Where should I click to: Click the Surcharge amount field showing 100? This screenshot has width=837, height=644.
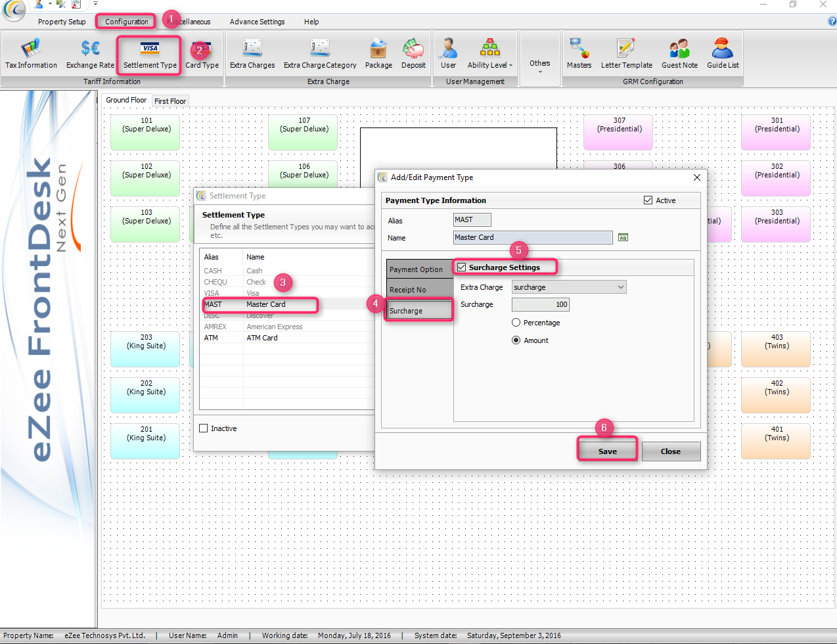click(x=540, y=304)
